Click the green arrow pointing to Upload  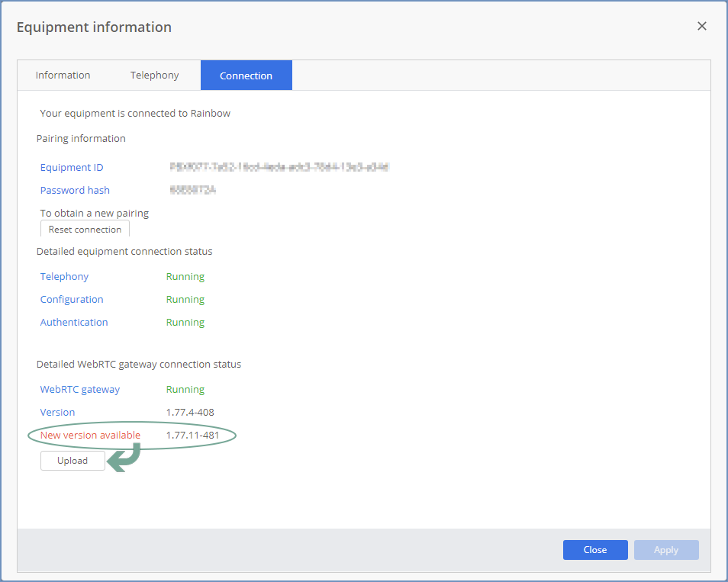[124, 457]
